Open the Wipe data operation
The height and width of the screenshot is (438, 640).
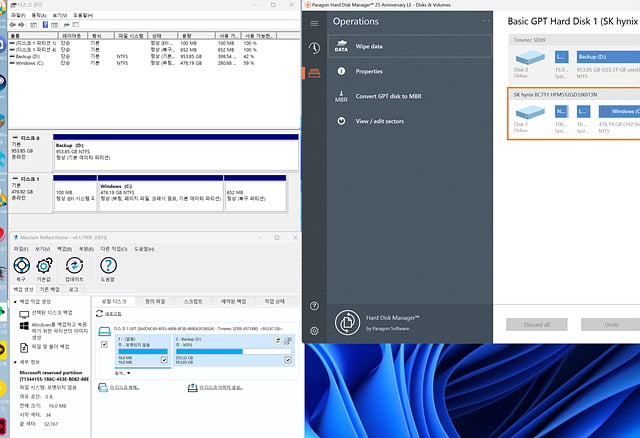point(409,46)
